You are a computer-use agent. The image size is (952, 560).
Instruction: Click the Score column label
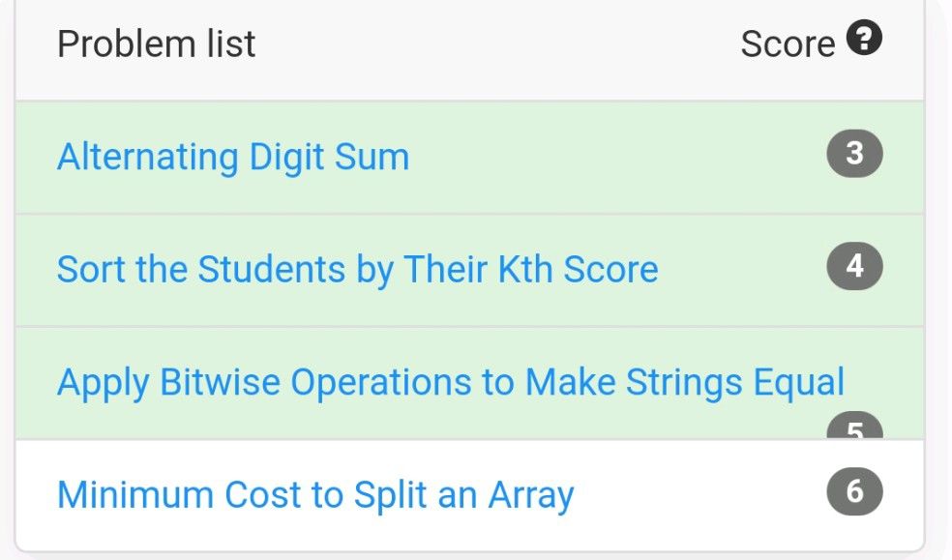click(788, 44)
